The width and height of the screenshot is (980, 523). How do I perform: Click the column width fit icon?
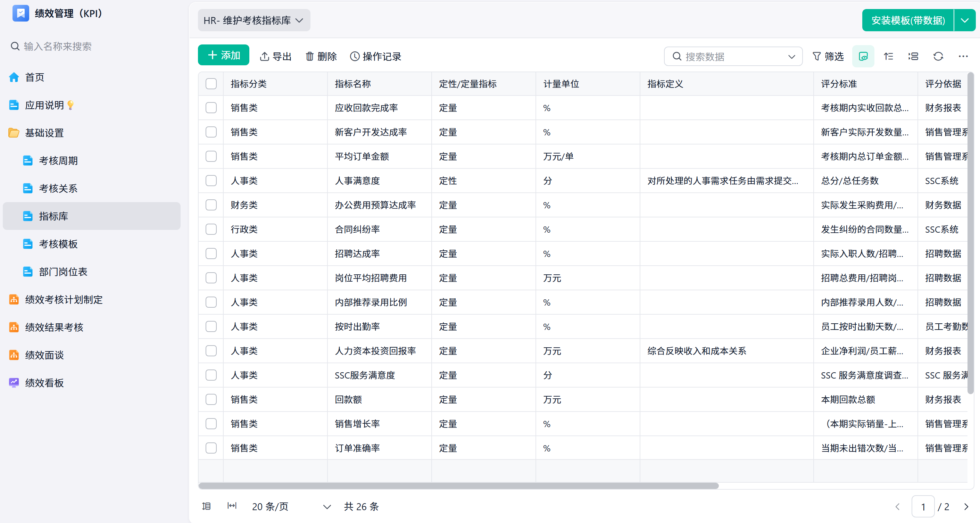pos(232,506)
